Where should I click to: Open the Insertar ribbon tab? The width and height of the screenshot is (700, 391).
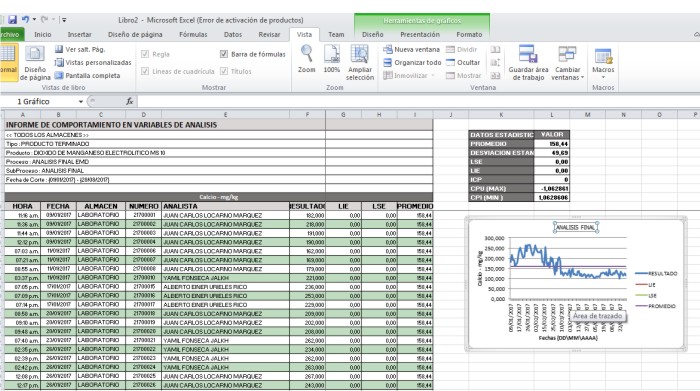(79, 34)
